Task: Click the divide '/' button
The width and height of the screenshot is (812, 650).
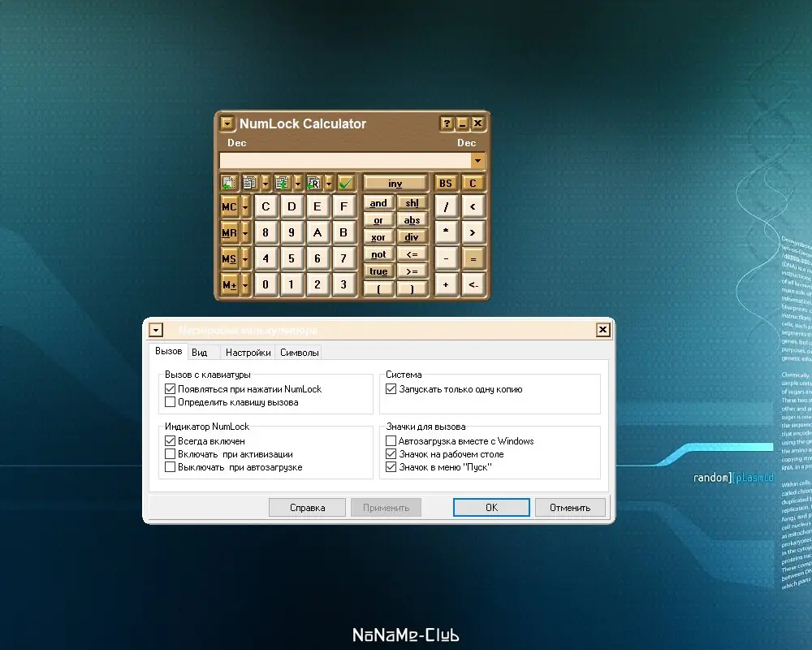Action: (x=446, y=207)
